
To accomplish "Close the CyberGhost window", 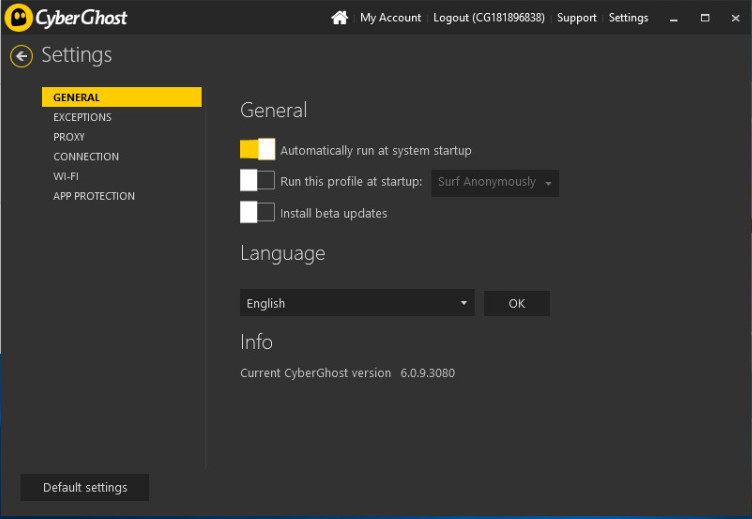I will [x=735, y=18].
